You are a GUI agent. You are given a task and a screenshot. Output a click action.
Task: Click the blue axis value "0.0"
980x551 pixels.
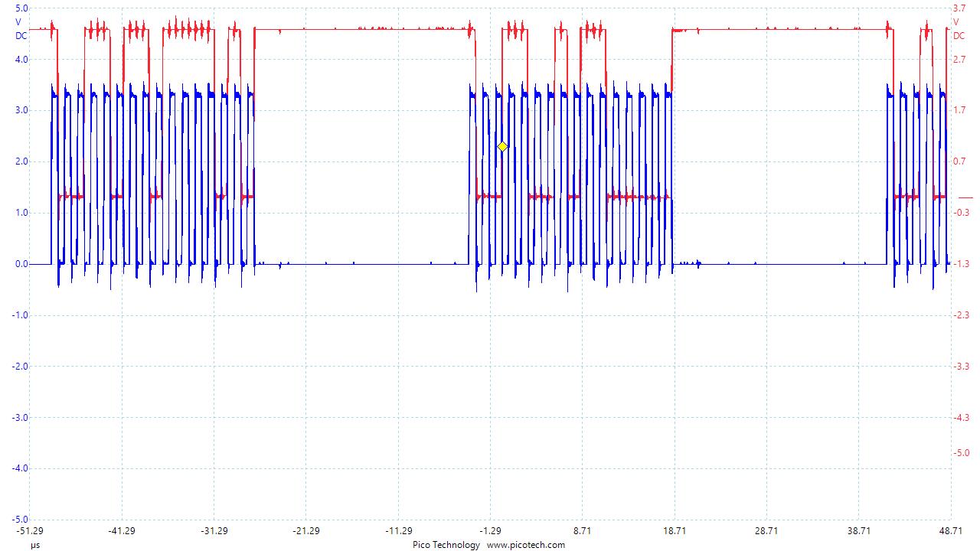pos(21,264)
